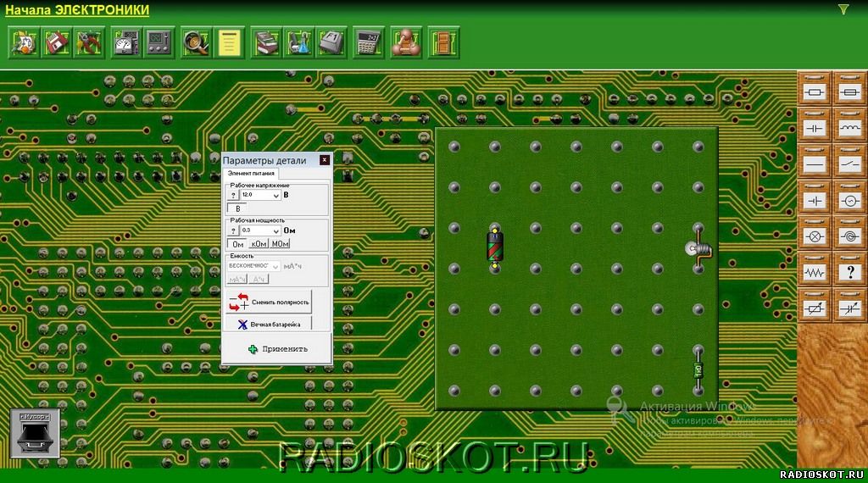Screen dimensions: 868x483
Task: Expand the voltage 12.0 dropdown
Action: pyautogui.click(x=275, y=195)
